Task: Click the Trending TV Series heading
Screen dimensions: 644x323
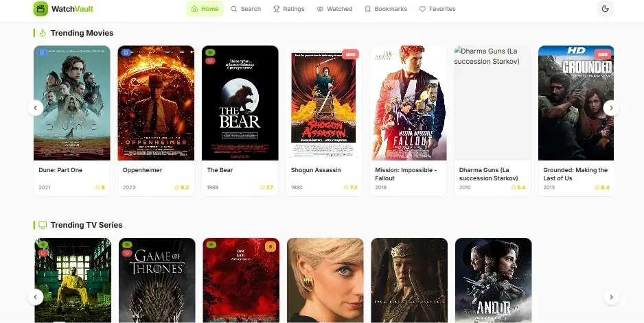Action: 87,225
